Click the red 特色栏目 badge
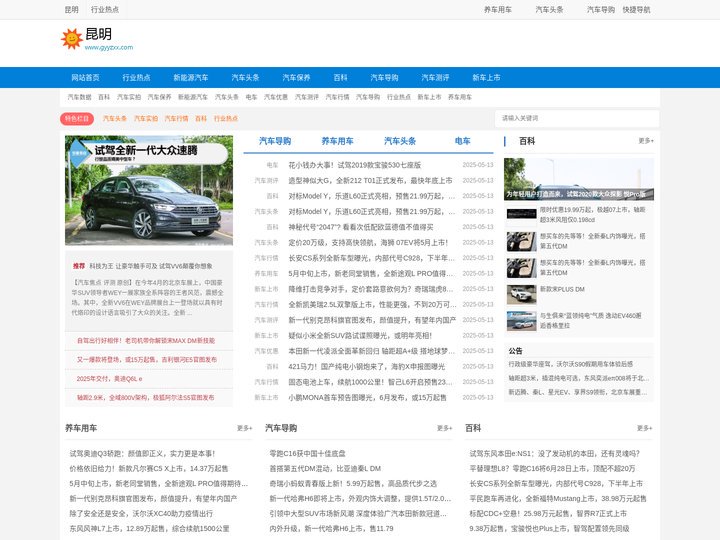 coord(77,118)
